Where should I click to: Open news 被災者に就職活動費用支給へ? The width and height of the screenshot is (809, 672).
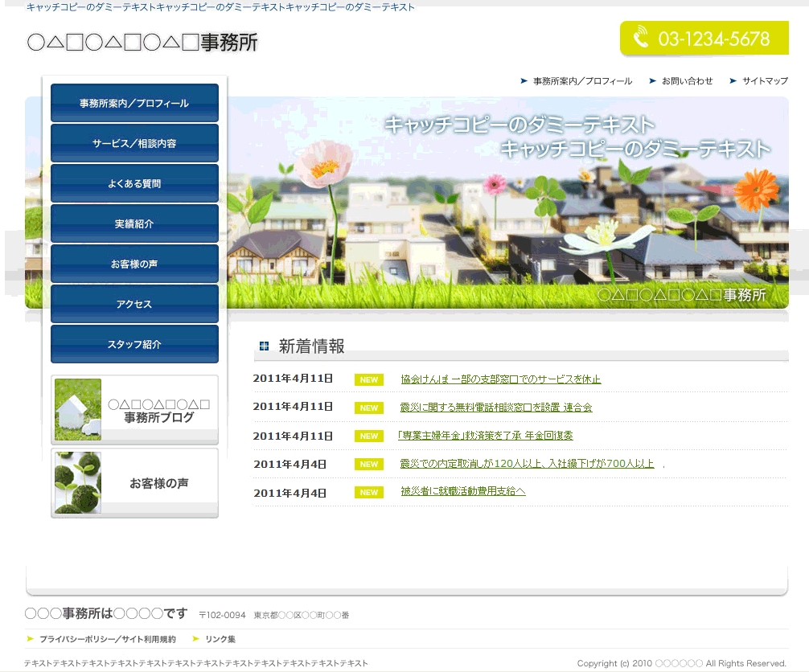(462, 491)
